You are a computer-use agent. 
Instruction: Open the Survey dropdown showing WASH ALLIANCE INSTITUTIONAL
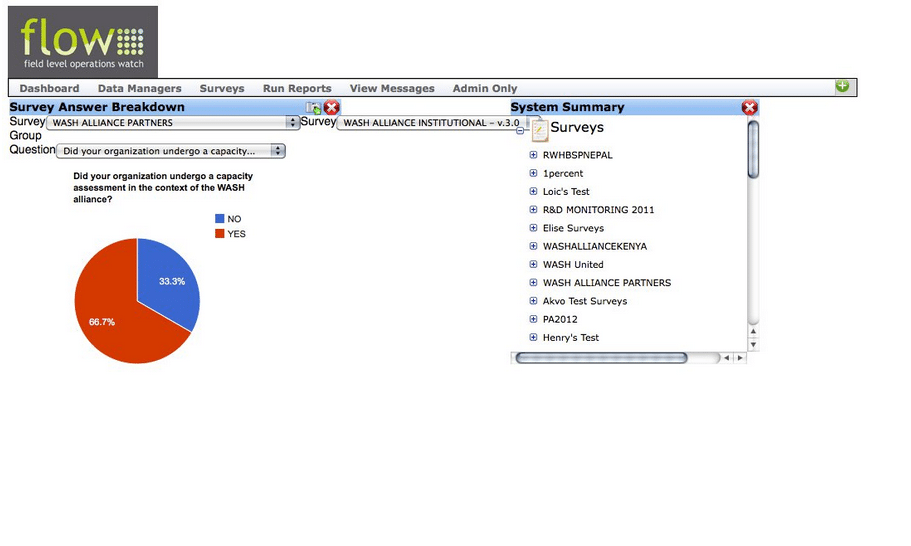click(433, 123)
